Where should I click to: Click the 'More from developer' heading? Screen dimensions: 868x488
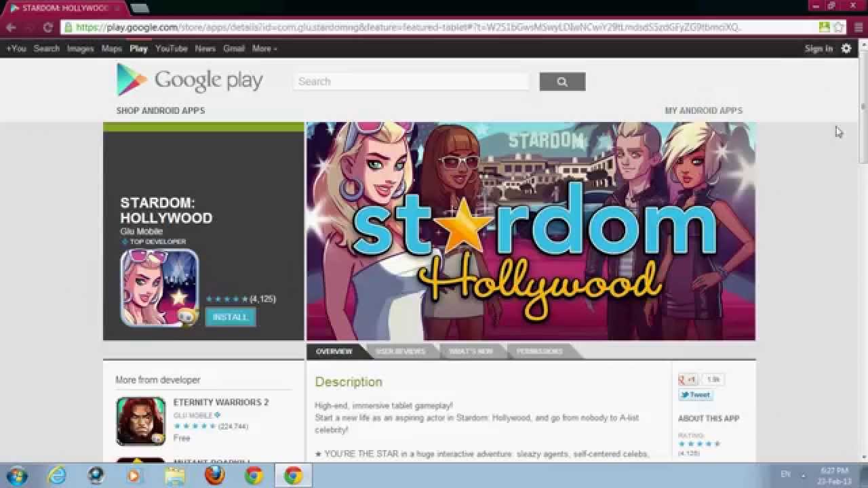158,380
